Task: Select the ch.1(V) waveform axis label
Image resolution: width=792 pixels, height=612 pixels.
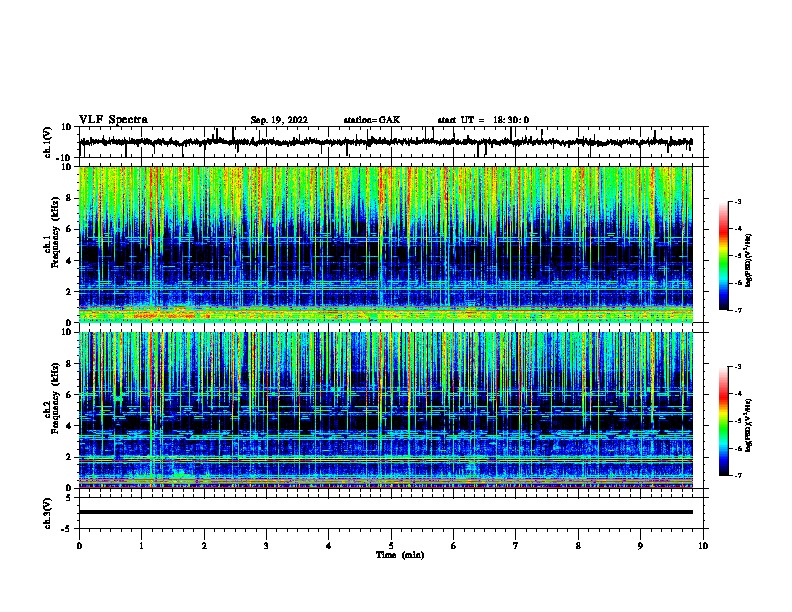Action: (48, 142)
